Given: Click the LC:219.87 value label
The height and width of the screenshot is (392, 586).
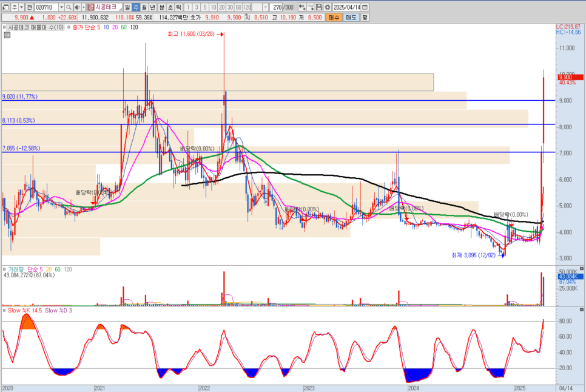Looking at the screenshot, I should (568, 27).
